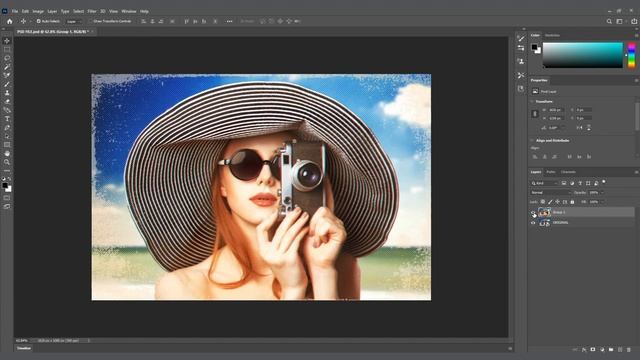This screenshot has width=640, height=360.
Task: Select the Zoom tool in the toolbox
Action: [x=7, y=162]
